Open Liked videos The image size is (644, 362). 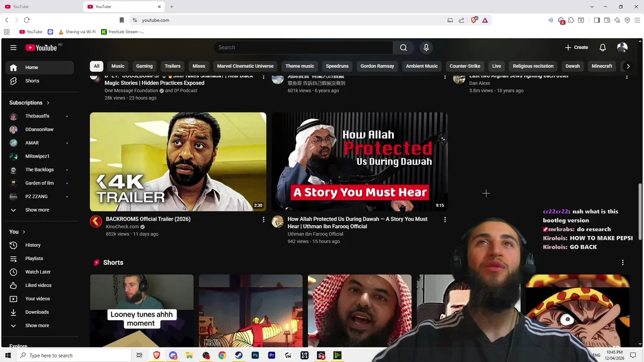[40, 285]
